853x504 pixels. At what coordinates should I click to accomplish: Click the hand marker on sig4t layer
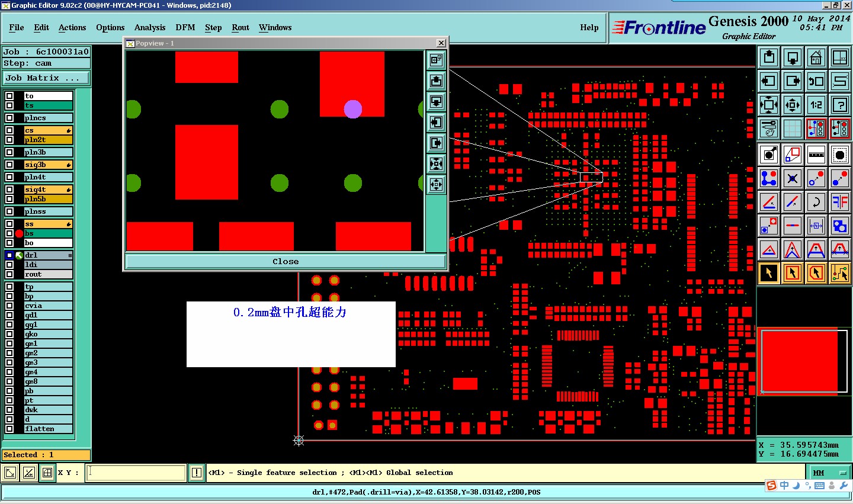pos(69,190)
